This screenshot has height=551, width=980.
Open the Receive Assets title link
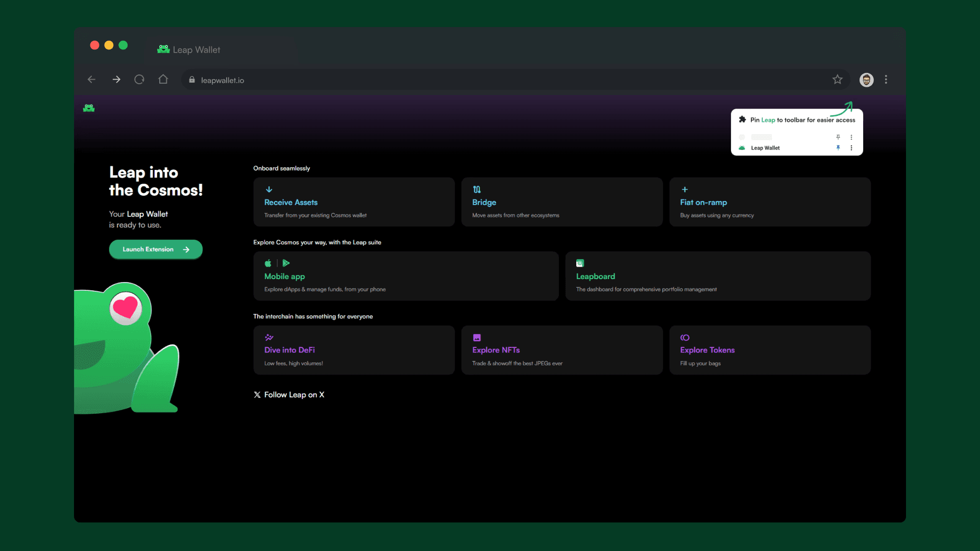(x=291, y=203)
